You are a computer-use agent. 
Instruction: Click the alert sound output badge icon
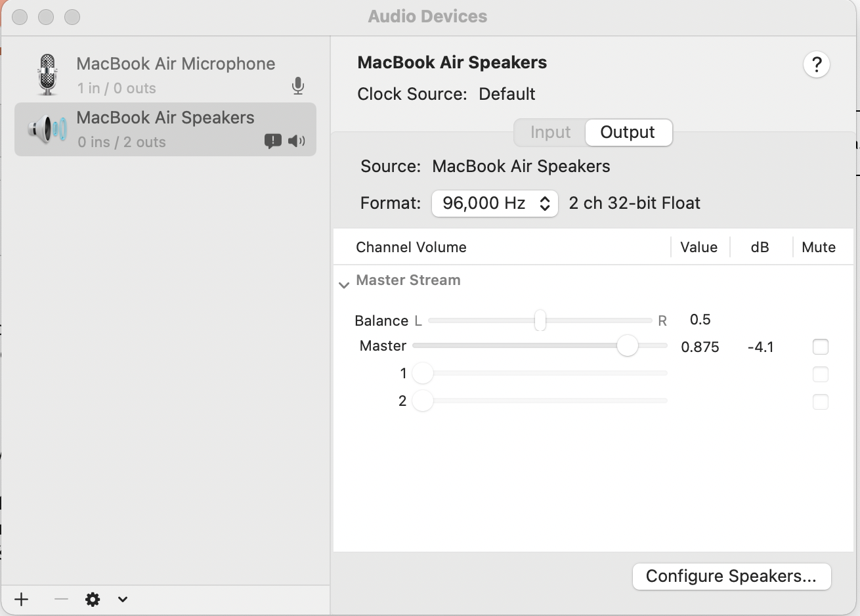point(272,141)
